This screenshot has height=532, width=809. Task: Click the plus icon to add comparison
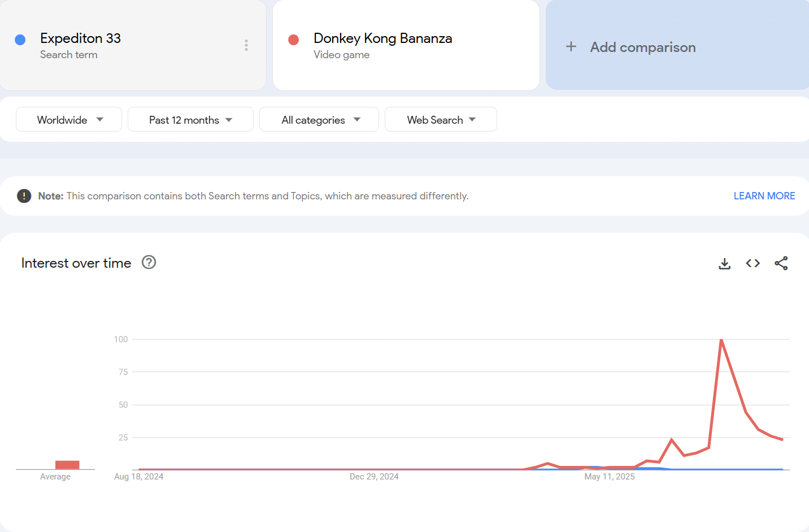click(x=571, y=47)
